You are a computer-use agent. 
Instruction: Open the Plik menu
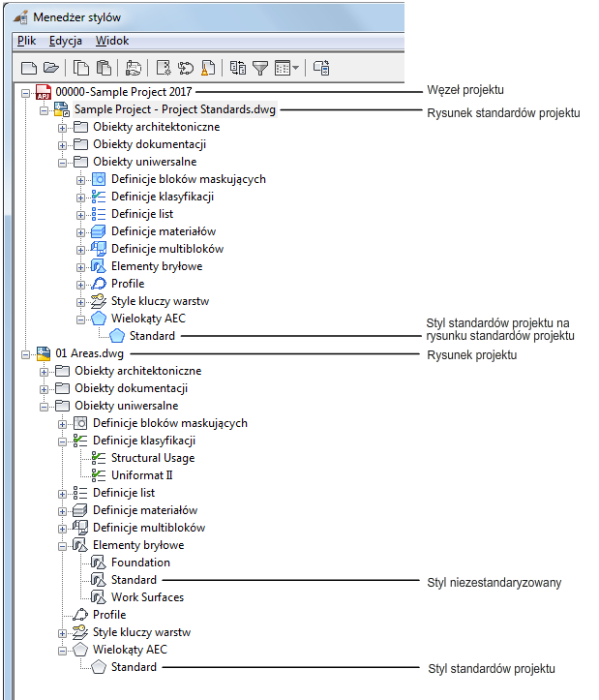tap(26, 41)
